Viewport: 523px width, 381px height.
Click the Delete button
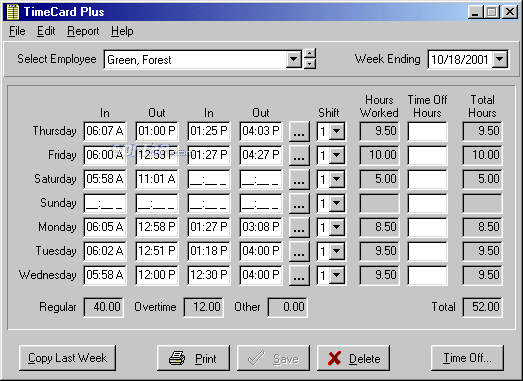click(x=353, y=358)
